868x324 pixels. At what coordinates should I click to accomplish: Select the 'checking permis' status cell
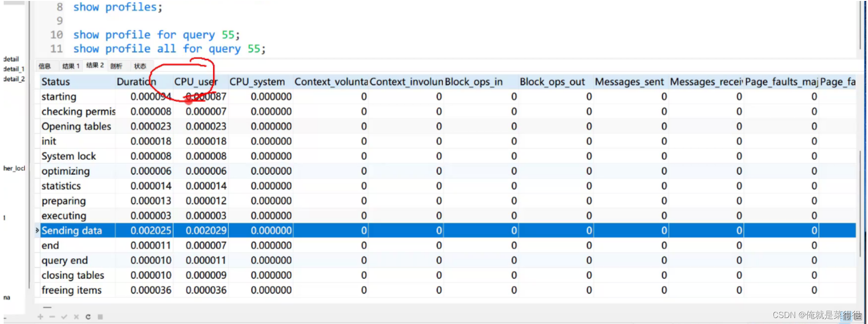tap(77, 111)
